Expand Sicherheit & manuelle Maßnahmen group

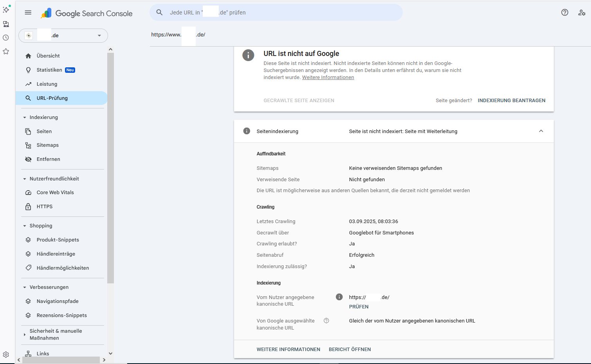point(25,335)
